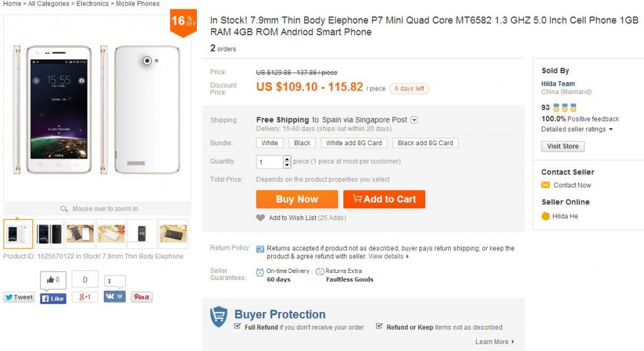
Task: Click the VK heart share button
Action: [x=114, y=296]
